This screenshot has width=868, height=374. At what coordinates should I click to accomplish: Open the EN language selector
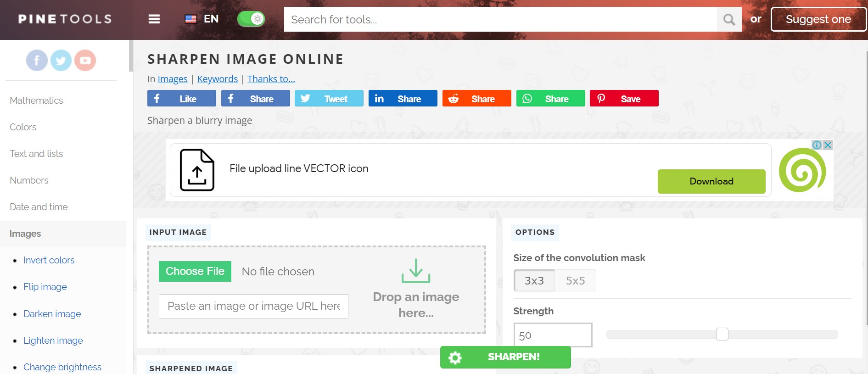pos(202,19)
